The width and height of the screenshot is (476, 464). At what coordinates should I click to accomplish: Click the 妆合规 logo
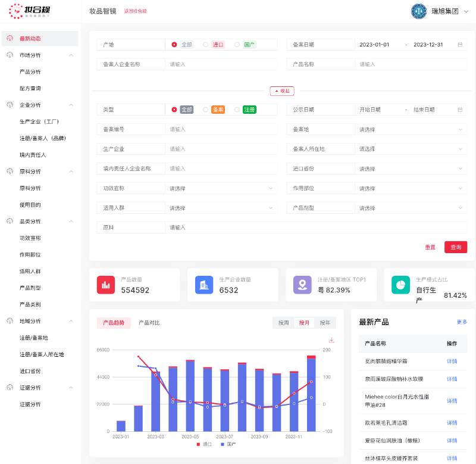tap(34, 11)
